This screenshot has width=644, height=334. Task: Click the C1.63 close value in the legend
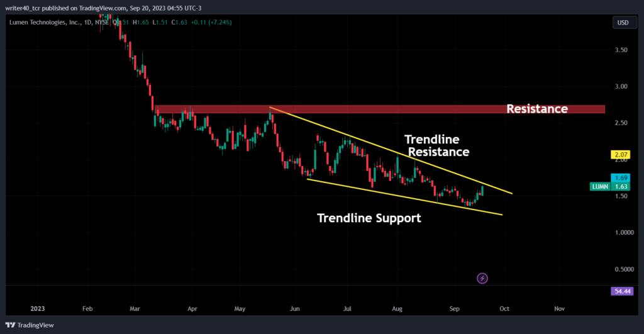pos(179,22)
